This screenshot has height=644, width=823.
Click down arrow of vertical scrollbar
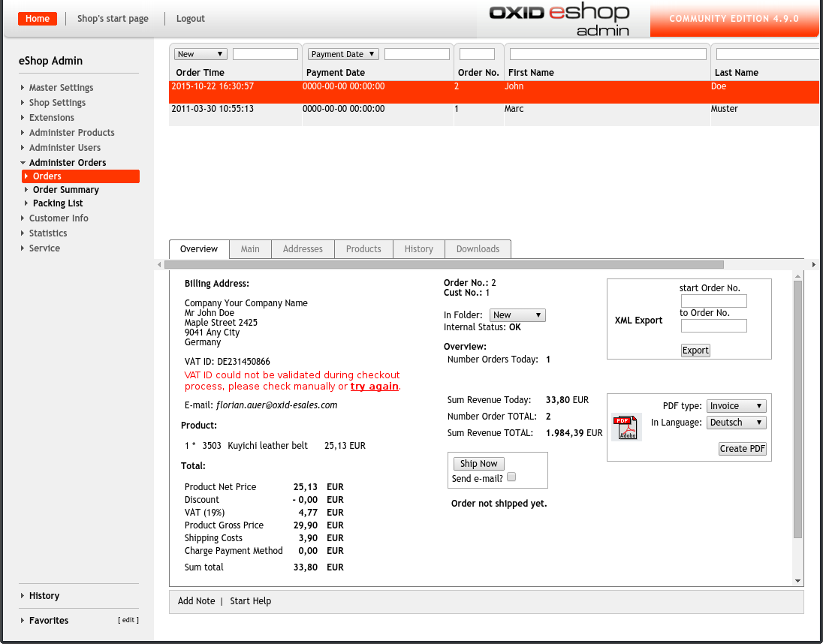click(797, 581)
